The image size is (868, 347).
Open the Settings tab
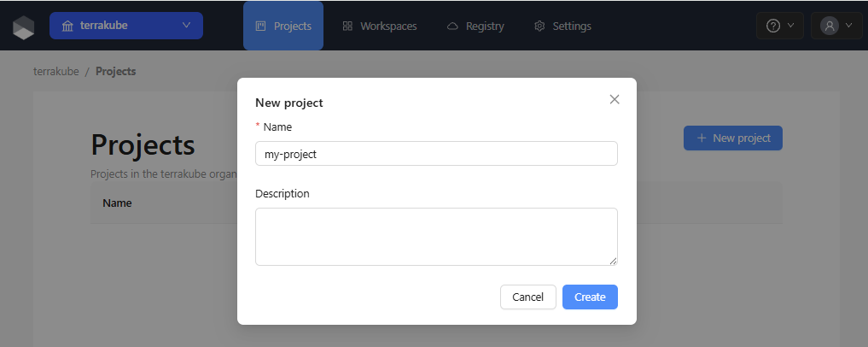(563, 26)
